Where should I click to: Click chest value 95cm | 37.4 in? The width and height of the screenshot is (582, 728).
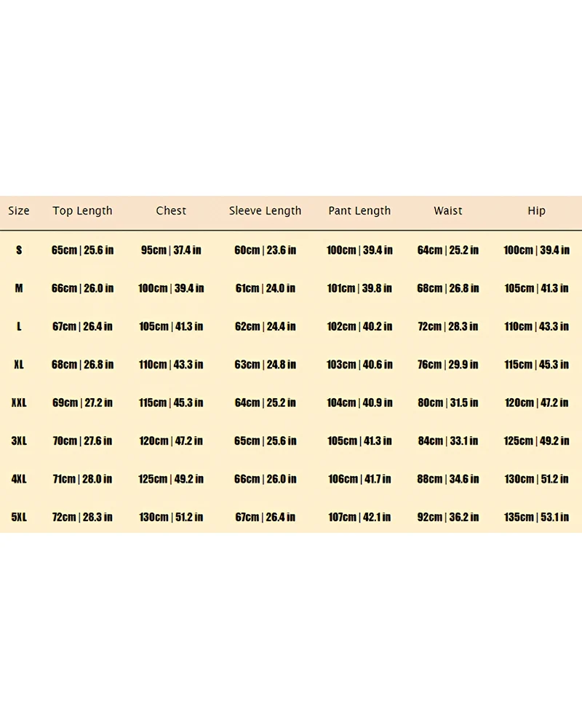pos(171,250)
